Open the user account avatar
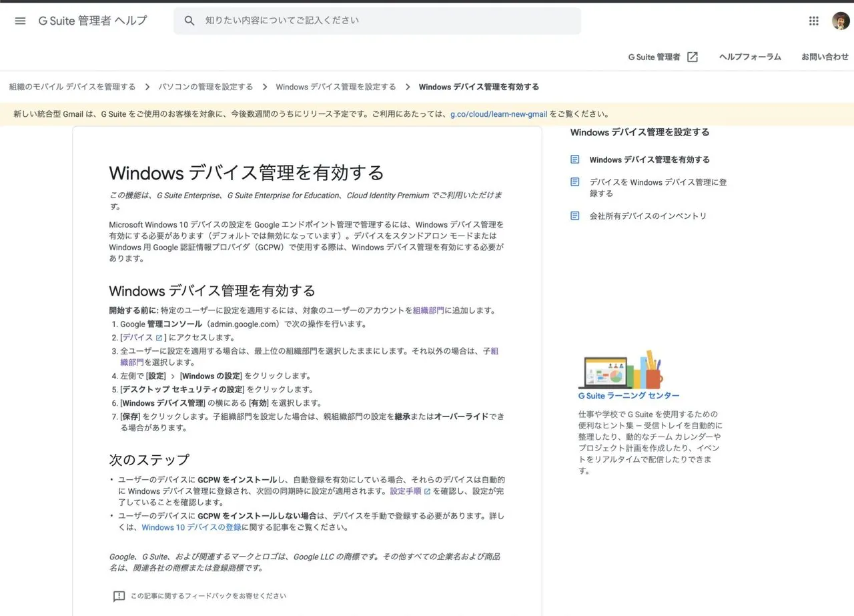This screenshot has width=854, height=616. click(840, 21)
